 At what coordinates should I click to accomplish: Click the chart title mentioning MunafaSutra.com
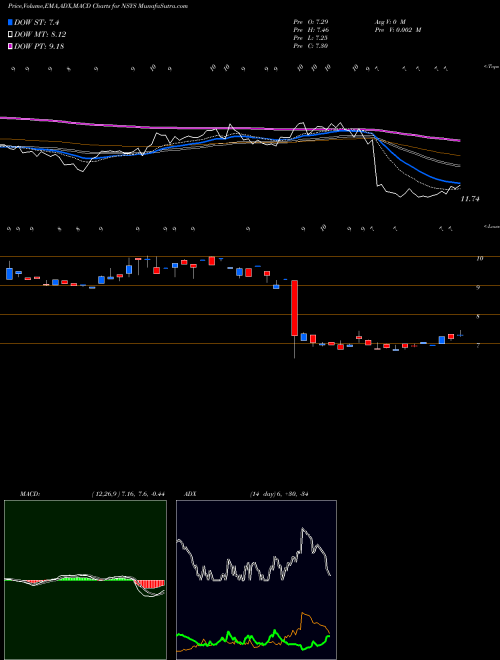98,6
